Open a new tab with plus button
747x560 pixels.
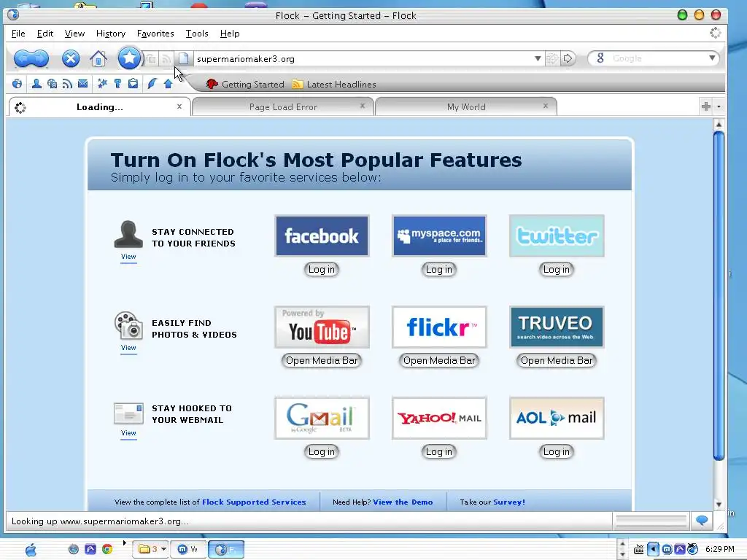tap(706, 106)
